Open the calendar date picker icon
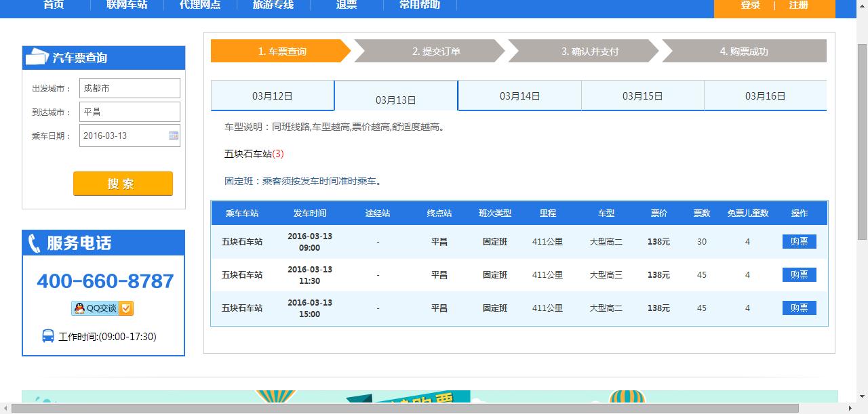Image resolution: width=868 pixels, height=414 pixels. pos(174,136)
